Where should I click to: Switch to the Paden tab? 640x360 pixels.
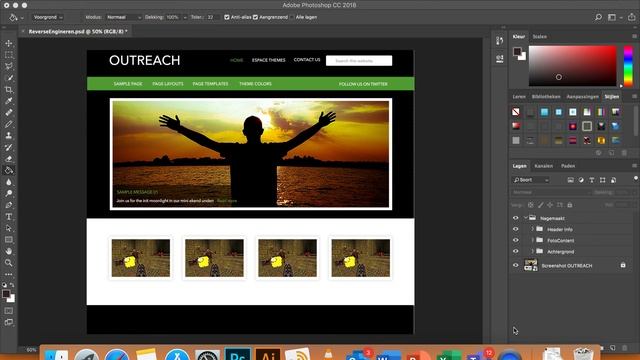coord(568,166)
